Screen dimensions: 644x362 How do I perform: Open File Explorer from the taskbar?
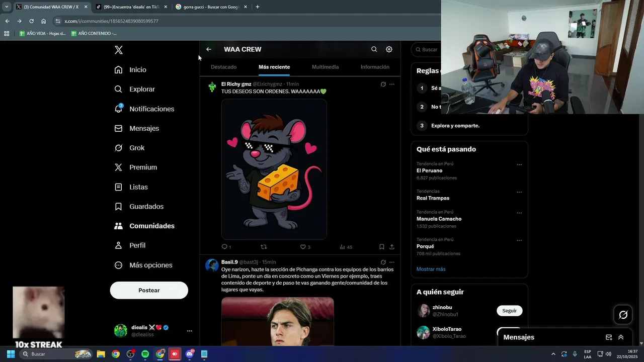point(101,354)
